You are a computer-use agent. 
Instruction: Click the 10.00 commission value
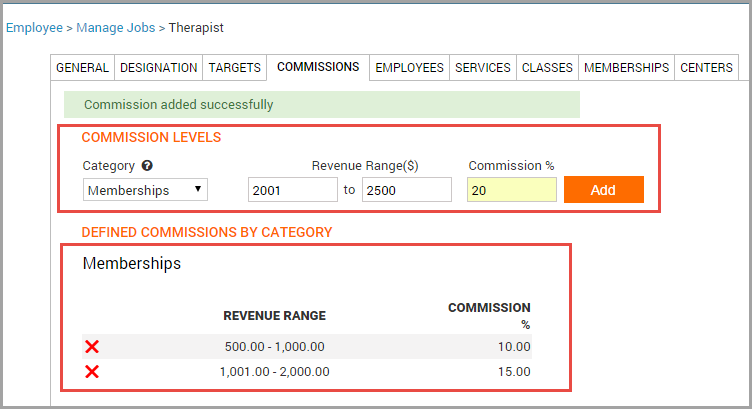(x=514, y=347)
